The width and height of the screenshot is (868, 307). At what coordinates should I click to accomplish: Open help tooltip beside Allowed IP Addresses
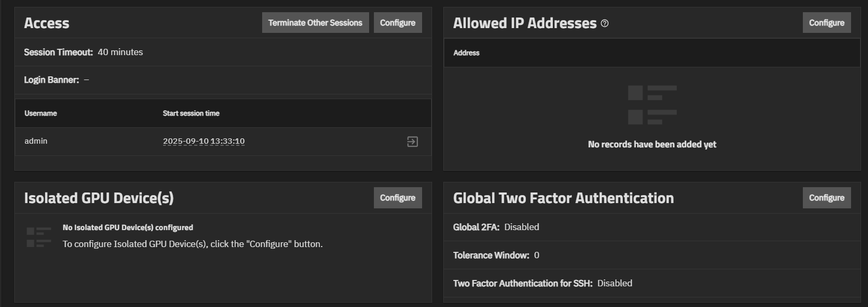605,23
